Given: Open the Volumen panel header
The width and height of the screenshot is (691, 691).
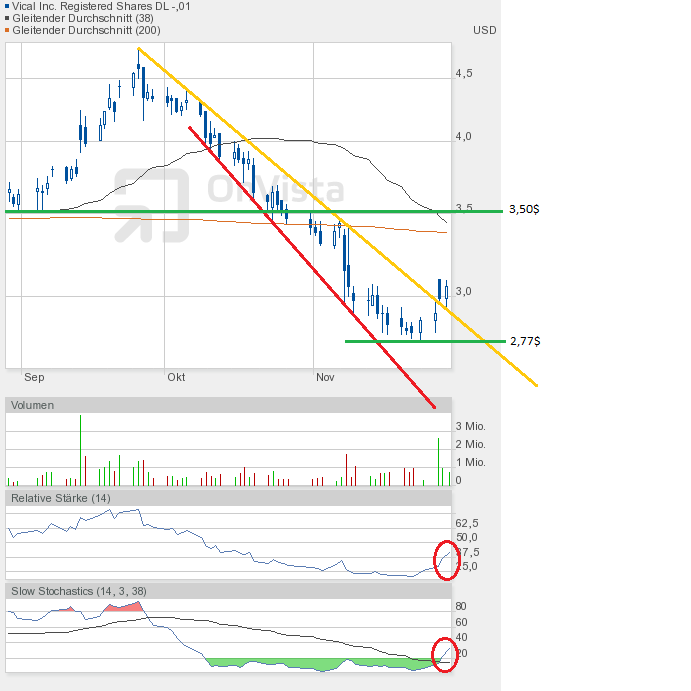Looking at the screenshot, I should 33,405.
